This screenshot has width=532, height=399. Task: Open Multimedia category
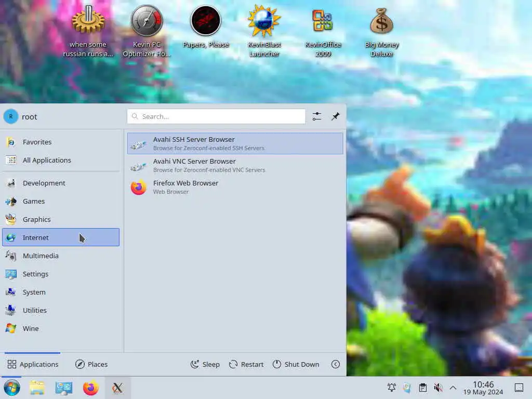61,256
